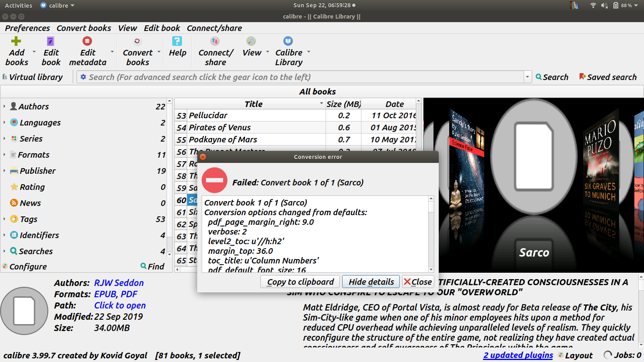Image resolution: width=644 pixels, height=362 pixels.
Task: Open the Connect/share menu
Action: pyautogui.click(x=215, y=28)
